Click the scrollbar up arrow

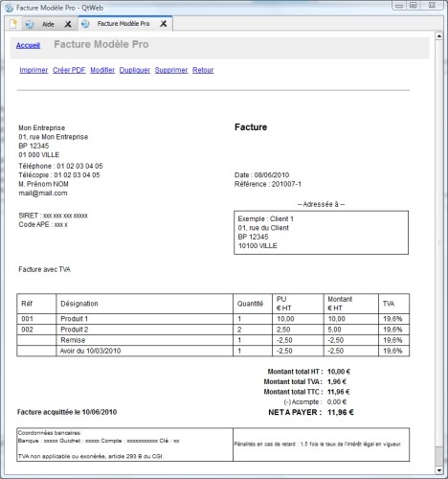(439, 35)
